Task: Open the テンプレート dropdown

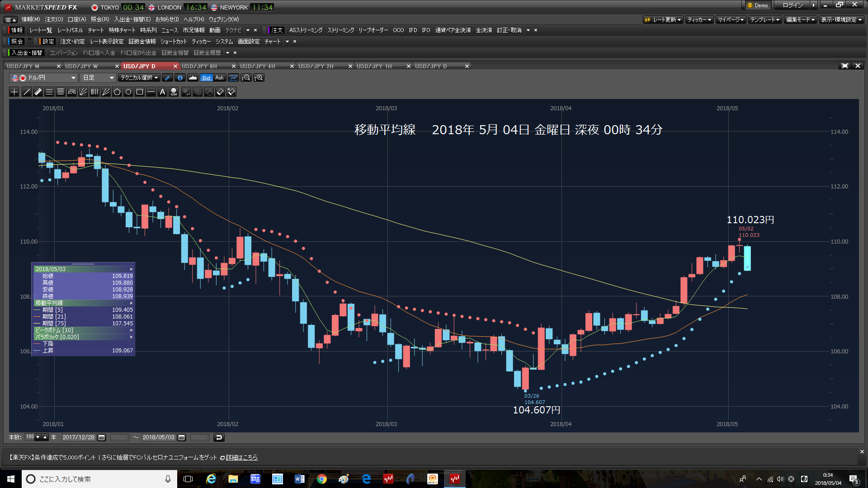Action: pyautogui.click(x=765, y=20)
